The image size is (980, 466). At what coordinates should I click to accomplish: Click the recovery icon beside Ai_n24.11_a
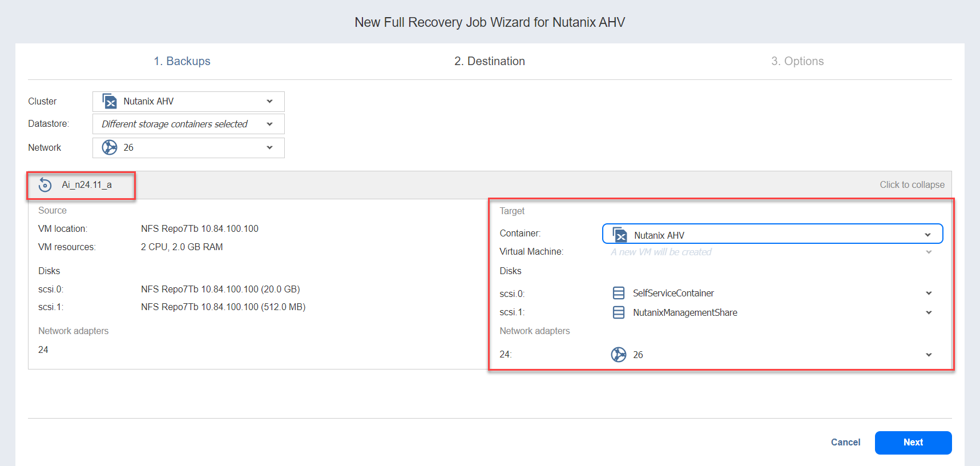click(45, 185)
